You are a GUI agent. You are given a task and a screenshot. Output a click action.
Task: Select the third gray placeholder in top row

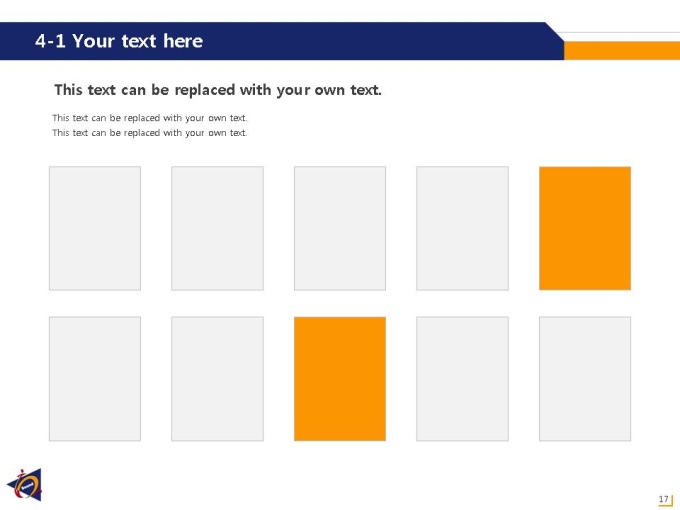point(340,228)
